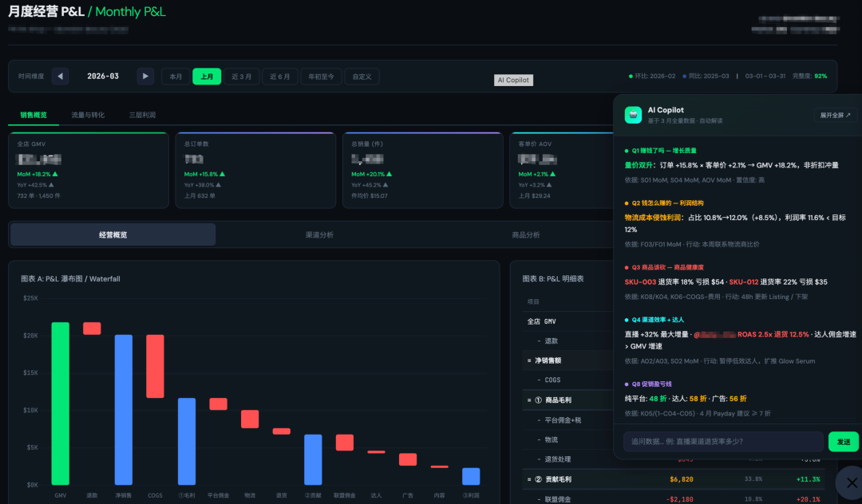Screen dimensions: 862x504
Task: Open the 商品分析 section tab
Action: (525, 234)
